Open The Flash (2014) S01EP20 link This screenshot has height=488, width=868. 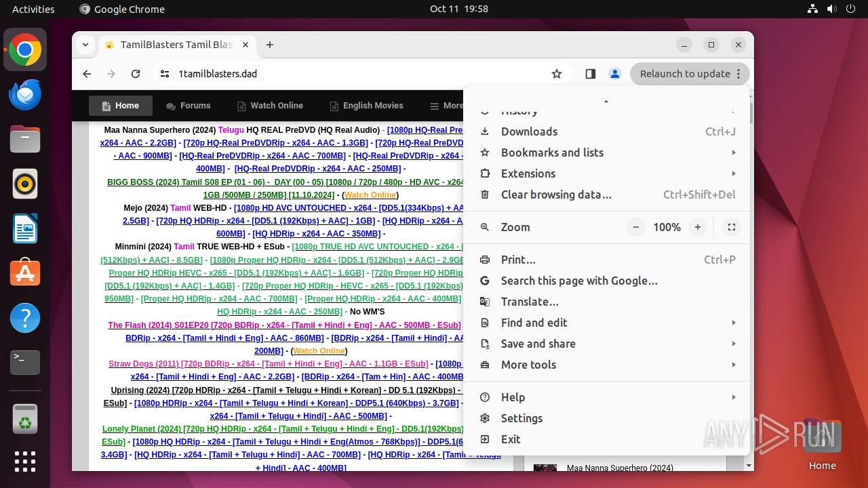pos(284,325)
